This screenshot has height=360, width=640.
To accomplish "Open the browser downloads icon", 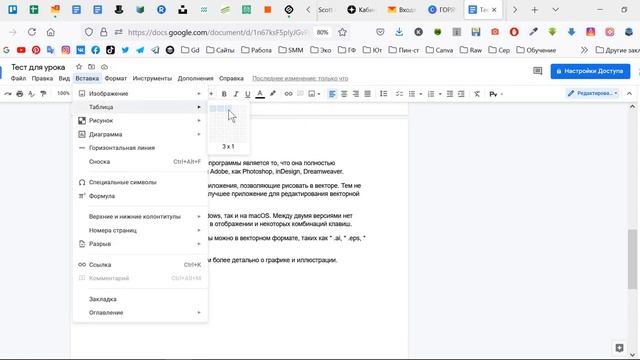I will coord(399,32).
